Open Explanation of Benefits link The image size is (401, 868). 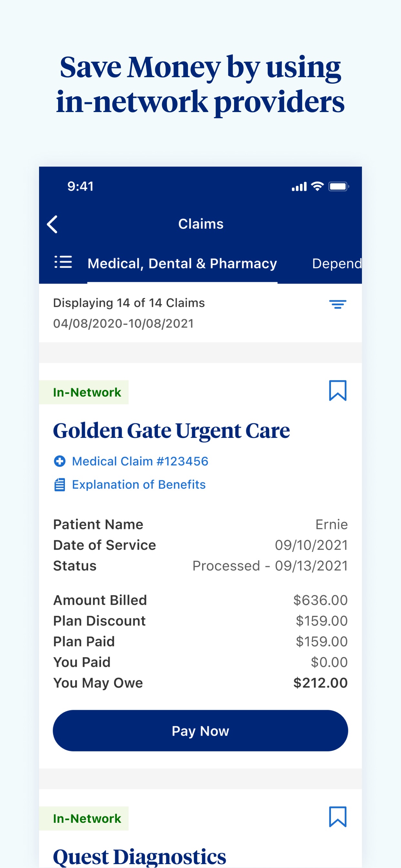[139, 485]
